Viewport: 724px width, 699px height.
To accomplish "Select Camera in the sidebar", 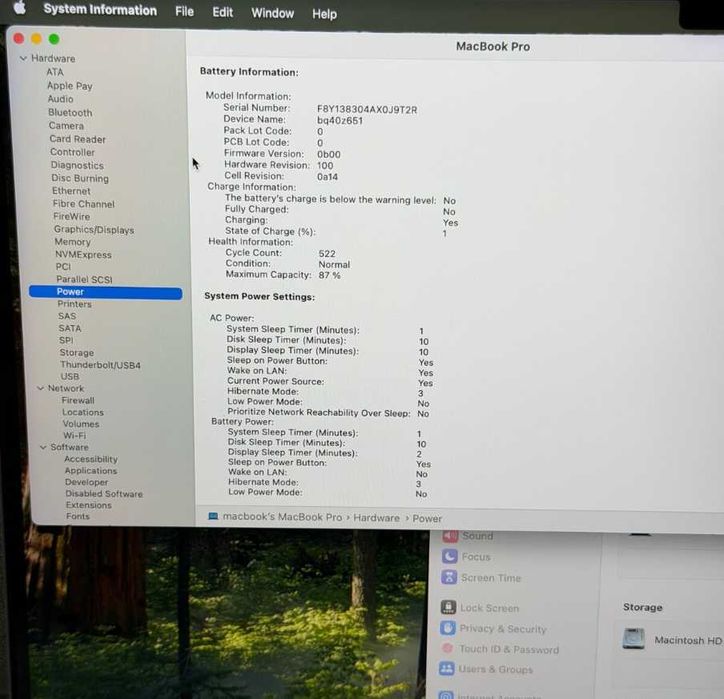I will [x=66, y=126].
